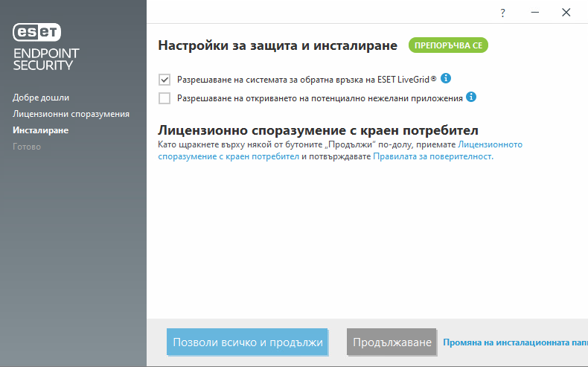Click 'Готово' step in sidebar

[27, 147]
